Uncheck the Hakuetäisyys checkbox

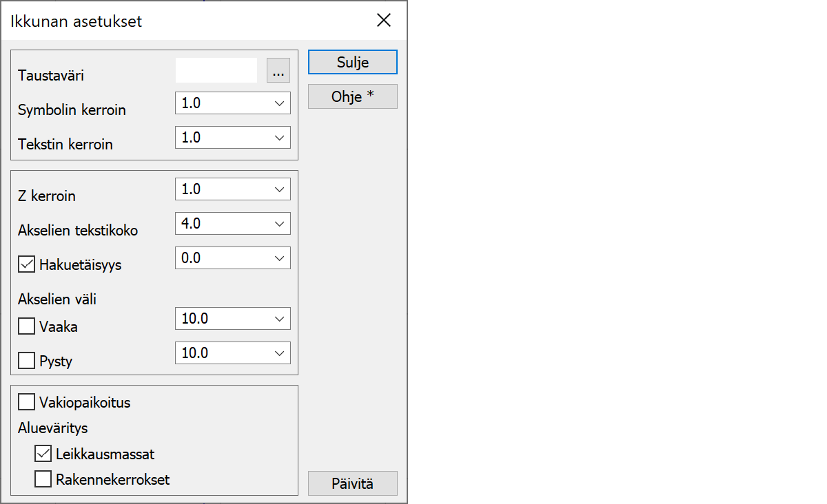point(27,264)
